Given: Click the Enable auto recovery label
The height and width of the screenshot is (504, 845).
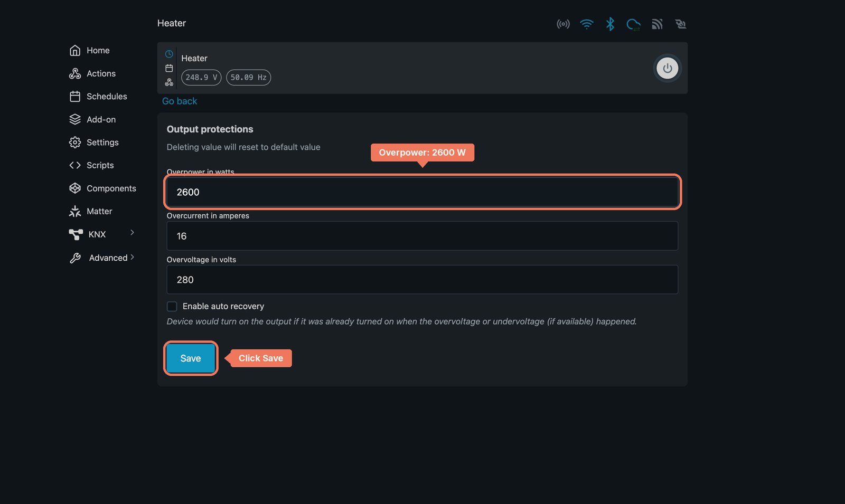Looking at the screenshot, I should pyautogui.click(x=223, y=306).
